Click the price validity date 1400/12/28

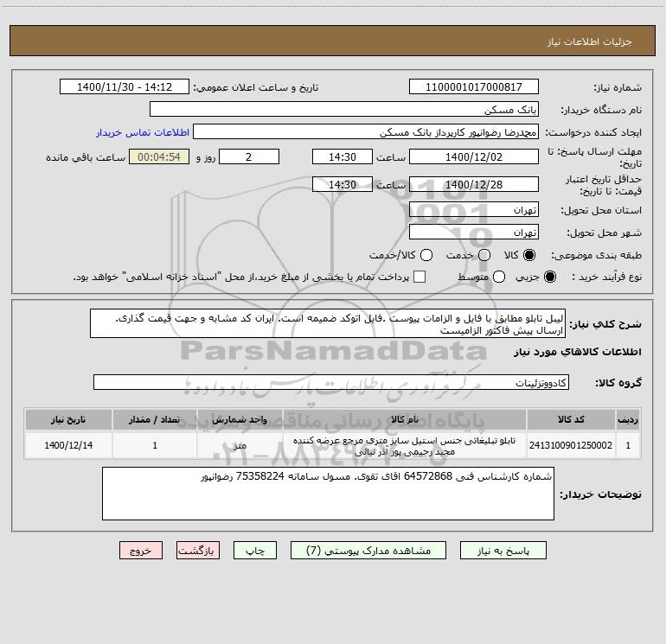click(x=474, y=184)
